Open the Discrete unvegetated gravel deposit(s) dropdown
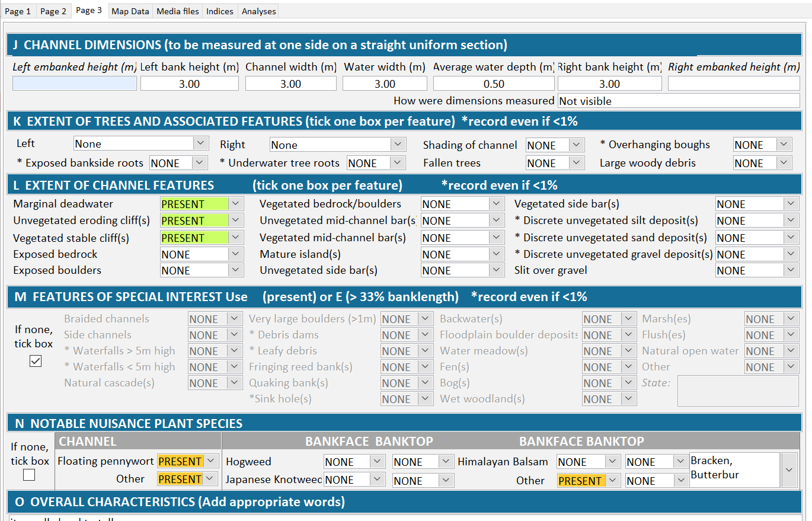The width and height of the screenshot is (812, 521). point(757,254)
